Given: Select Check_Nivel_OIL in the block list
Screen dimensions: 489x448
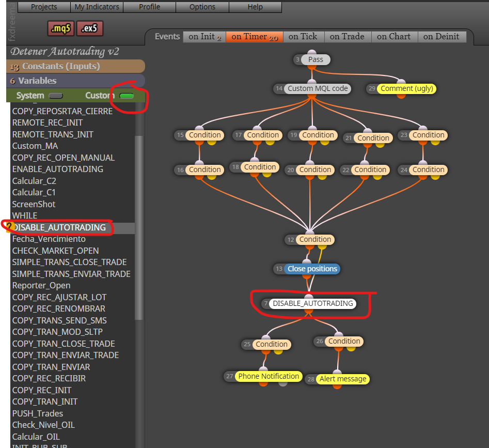Looking at the screenshot, I should point(43,425).
